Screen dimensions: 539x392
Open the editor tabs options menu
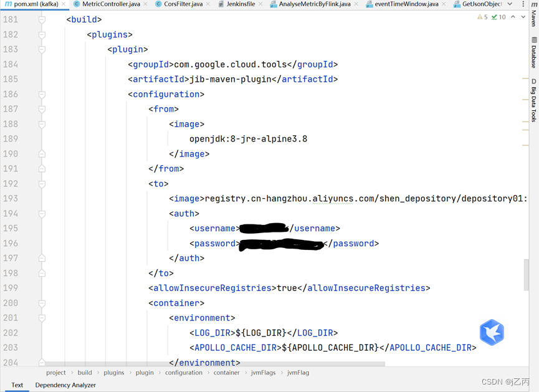tap(523, 4)
